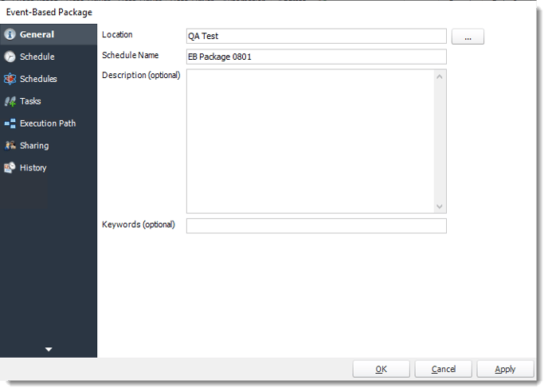
Task: Click the Description scrollbar down arrow
Action: click(x=440, y=206)
